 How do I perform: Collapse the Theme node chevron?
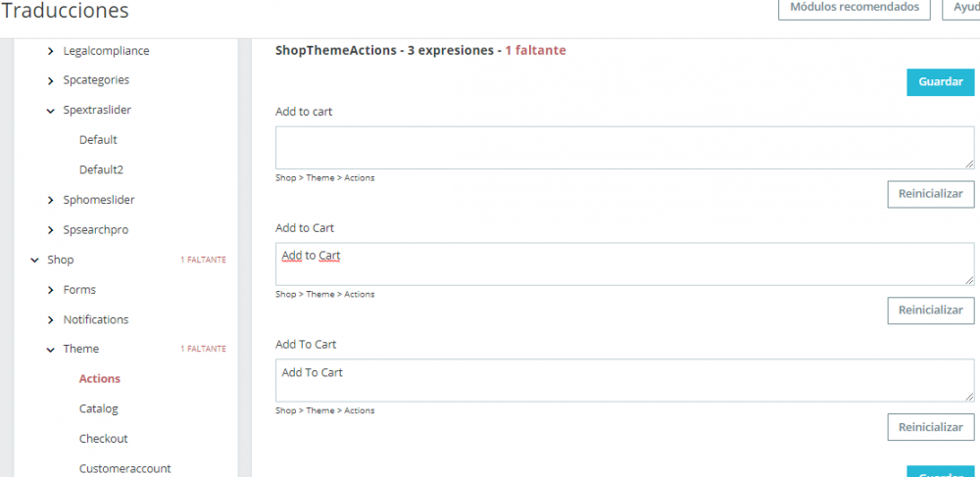pyautogui.click(x=51, y=350)
